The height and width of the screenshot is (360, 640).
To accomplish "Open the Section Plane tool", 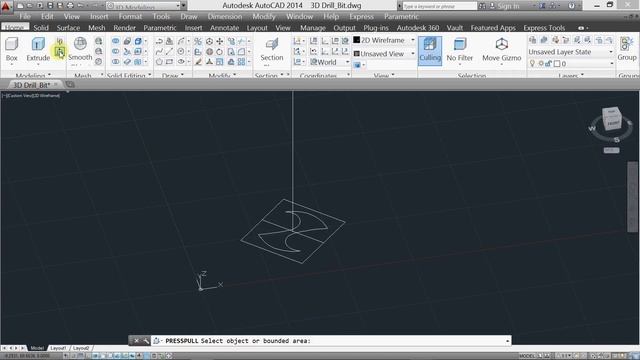I will pos(271,49).
